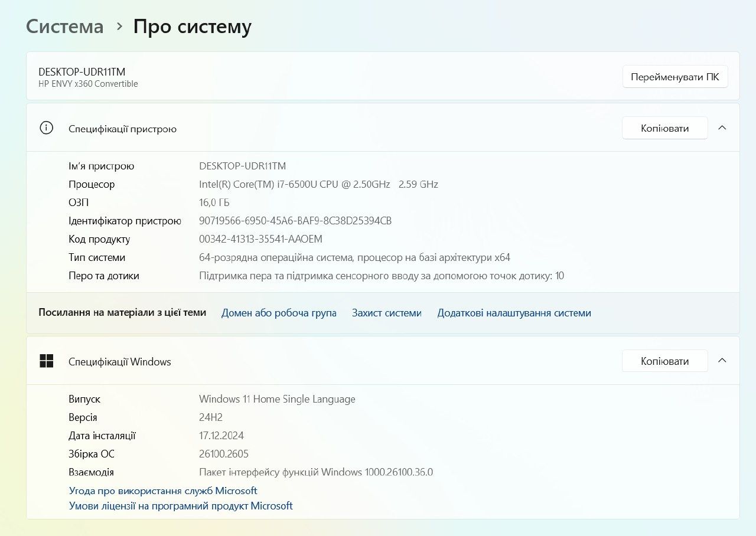Go back to Система in breadcrumb
Image resolution: width=756 pixels, height=536 pixels.
(65, 27)
